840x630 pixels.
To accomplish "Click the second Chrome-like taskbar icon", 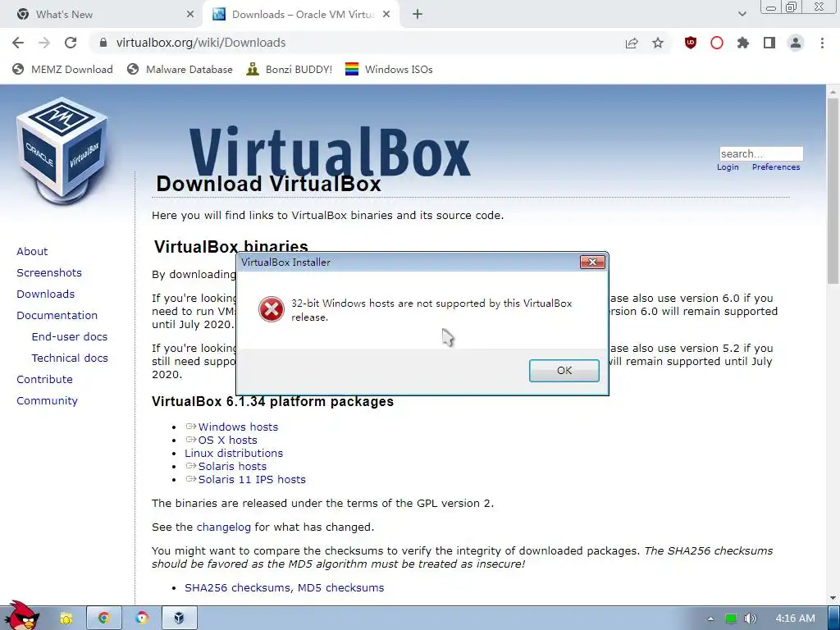I will (141, 619).
